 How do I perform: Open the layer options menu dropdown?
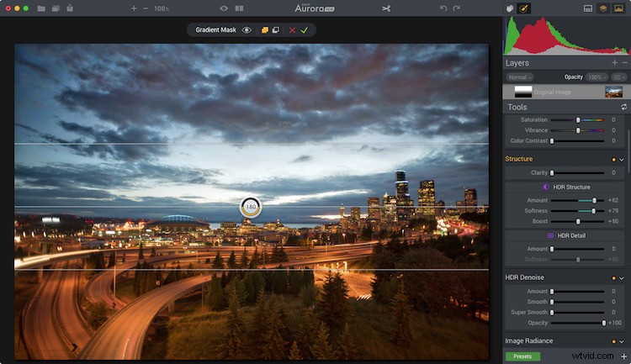point(619,77)
